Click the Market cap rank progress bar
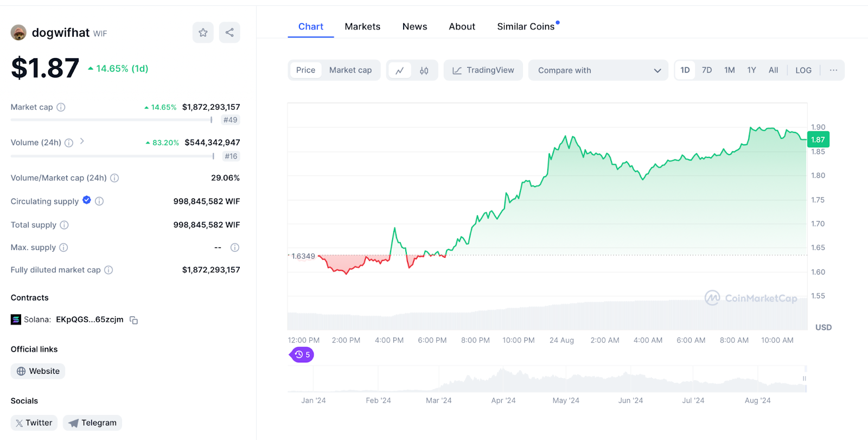Viewport: 868px width, 440px height. 112,120
